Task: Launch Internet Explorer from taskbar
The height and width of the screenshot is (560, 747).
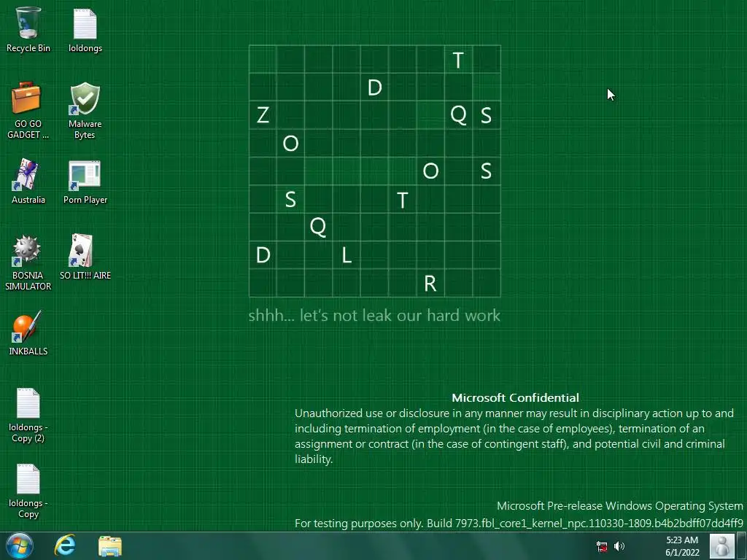Action: coord(65,545)
